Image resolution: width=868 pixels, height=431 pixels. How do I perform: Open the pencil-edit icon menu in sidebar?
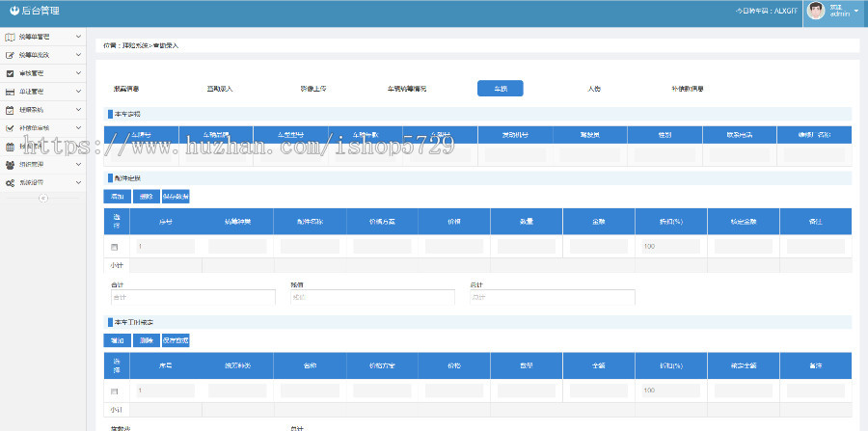10,55
